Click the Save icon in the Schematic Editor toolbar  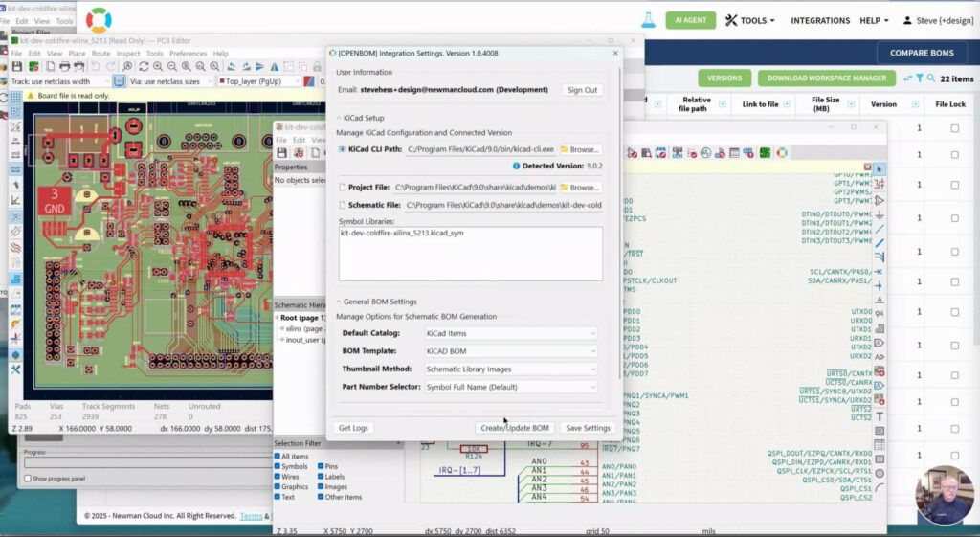(282, 152)
